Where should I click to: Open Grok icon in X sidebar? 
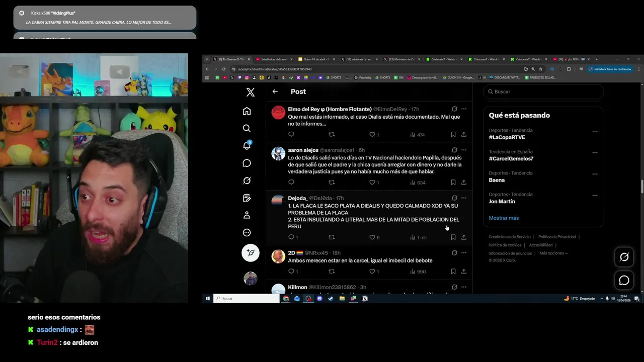pos(247,180)
